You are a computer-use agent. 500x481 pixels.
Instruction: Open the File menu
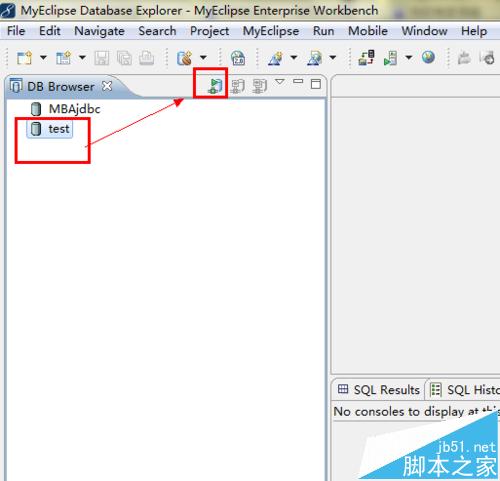tap(16, 31)
